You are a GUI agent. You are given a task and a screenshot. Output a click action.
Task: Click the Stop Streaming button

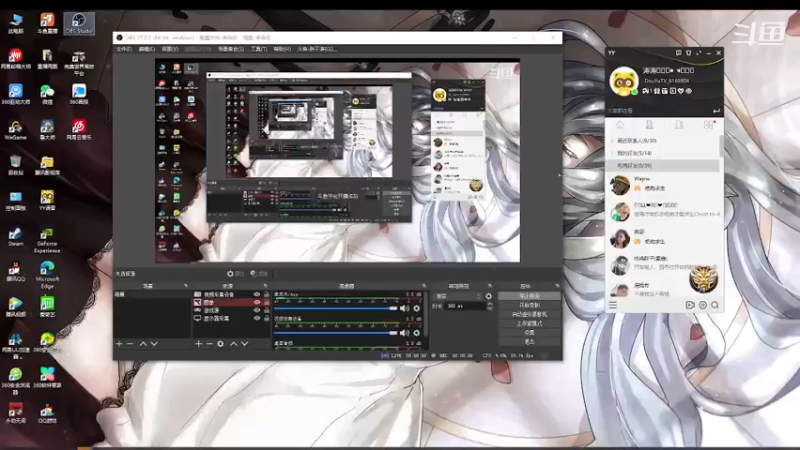(529, 296)
